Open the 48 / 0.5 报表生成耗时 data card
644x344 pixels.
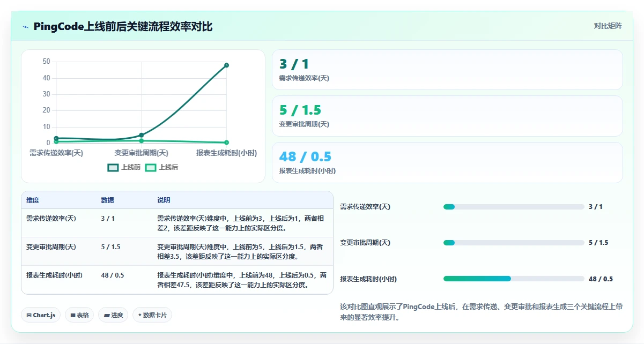(447, 162)
